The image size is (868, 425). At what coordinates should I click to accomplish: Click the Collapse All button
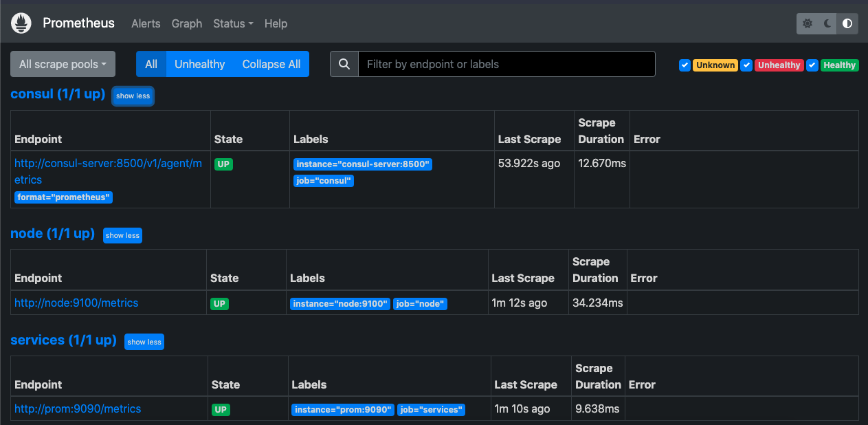[271, 64]
